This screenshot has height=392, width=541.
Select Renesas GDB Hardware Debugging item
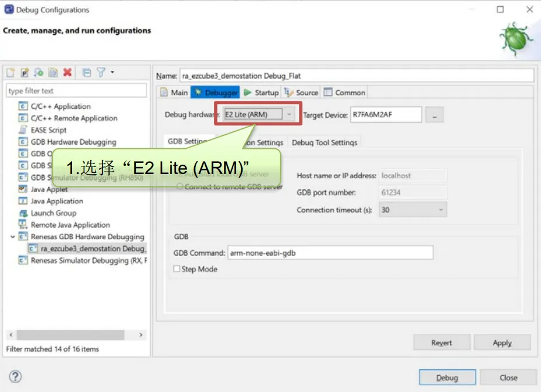point(87,237)
